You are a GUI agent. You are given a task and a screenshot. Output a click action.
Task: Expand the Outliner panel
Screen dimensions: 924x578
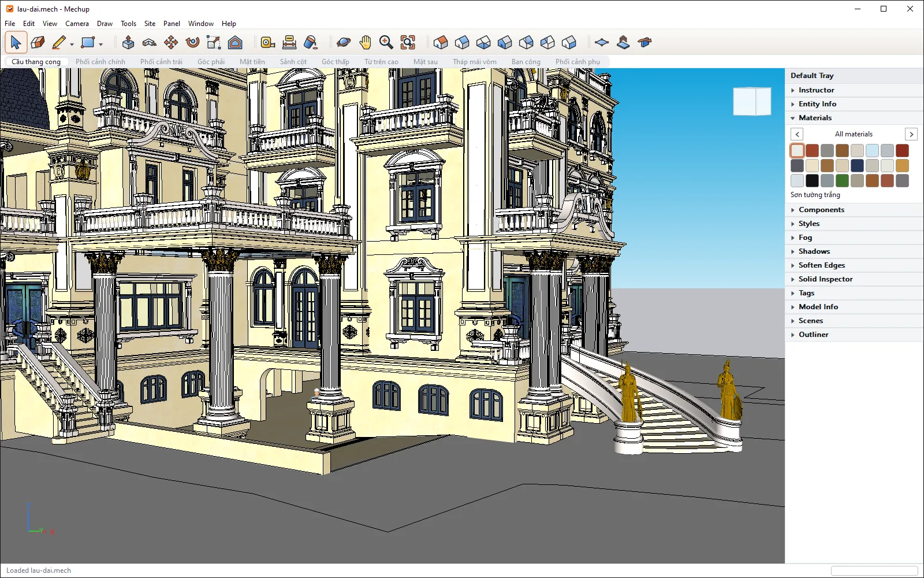[x=854, y=335]
